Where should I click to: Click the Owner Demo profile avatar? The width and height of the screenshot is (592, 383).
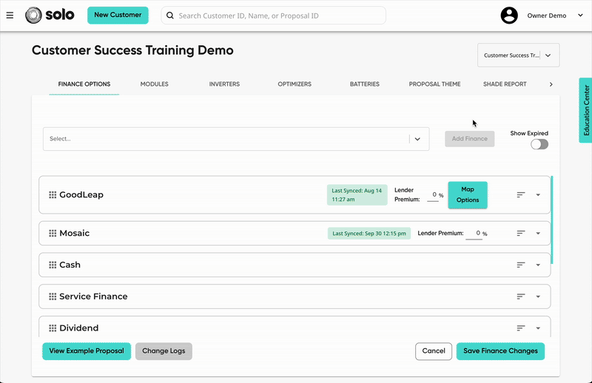click(x=509, y=15)
